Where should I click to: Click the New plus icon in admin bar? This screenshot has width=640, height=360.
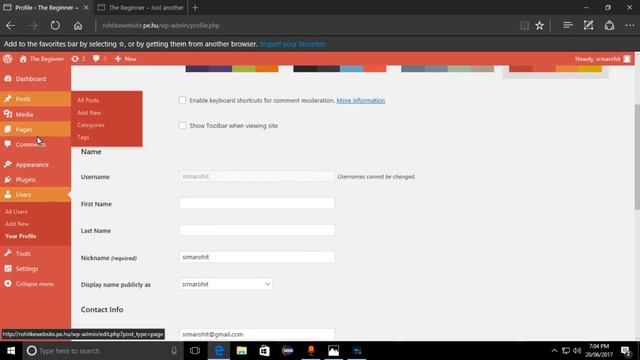(x=118, y=59)
